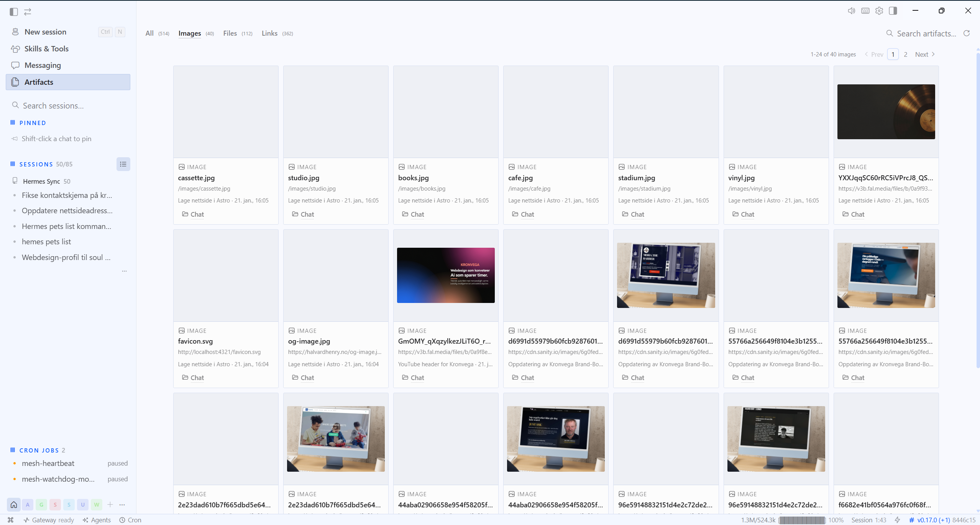Click the cassette.jpg file name

pyautogui.click(x=196, y=178)
